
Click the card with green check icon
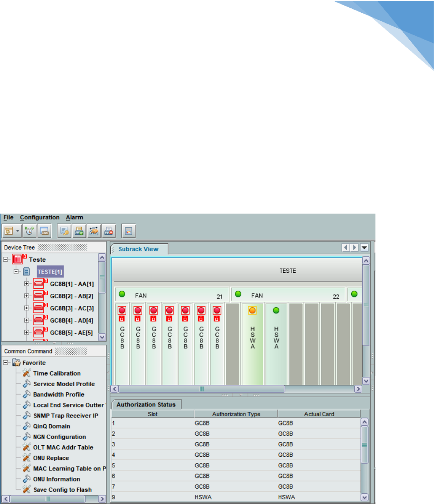(x=80, y=230)
